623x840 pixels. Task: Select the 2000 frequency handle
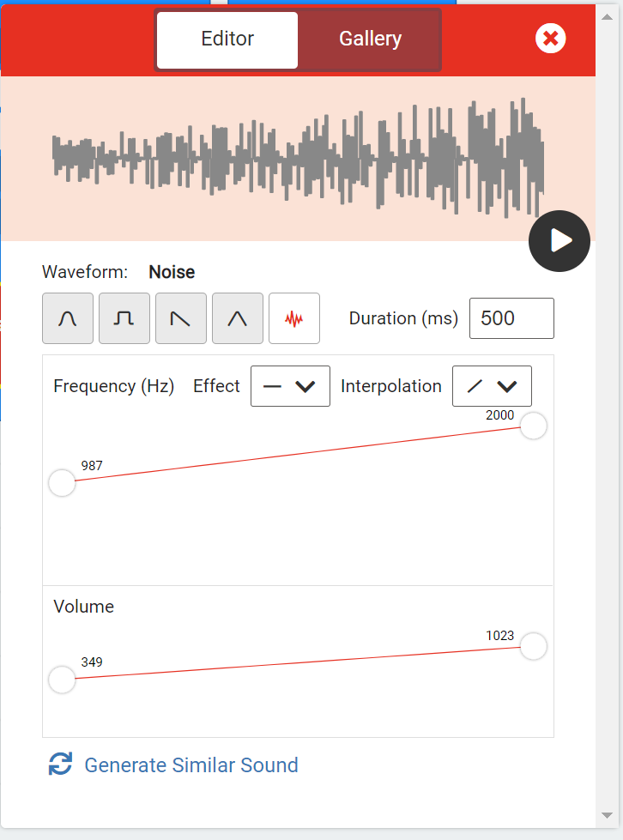tap(533, 426)
